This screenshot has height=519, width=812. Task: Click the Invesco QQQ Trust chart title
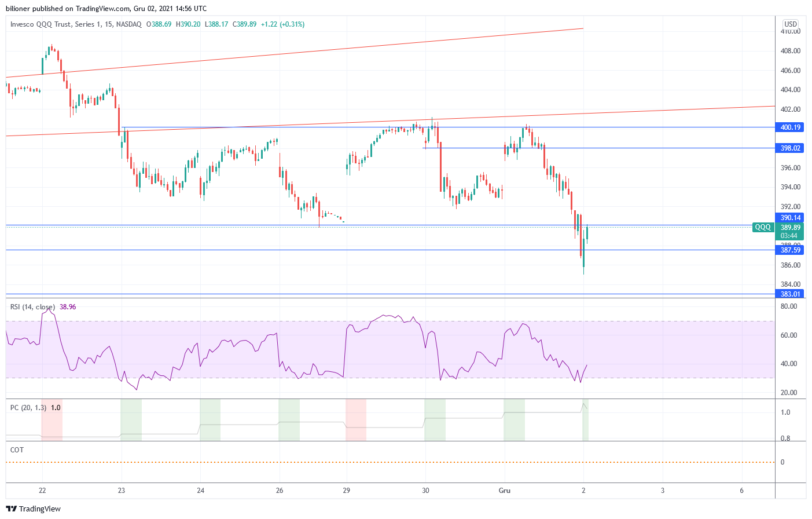point(76,24)
